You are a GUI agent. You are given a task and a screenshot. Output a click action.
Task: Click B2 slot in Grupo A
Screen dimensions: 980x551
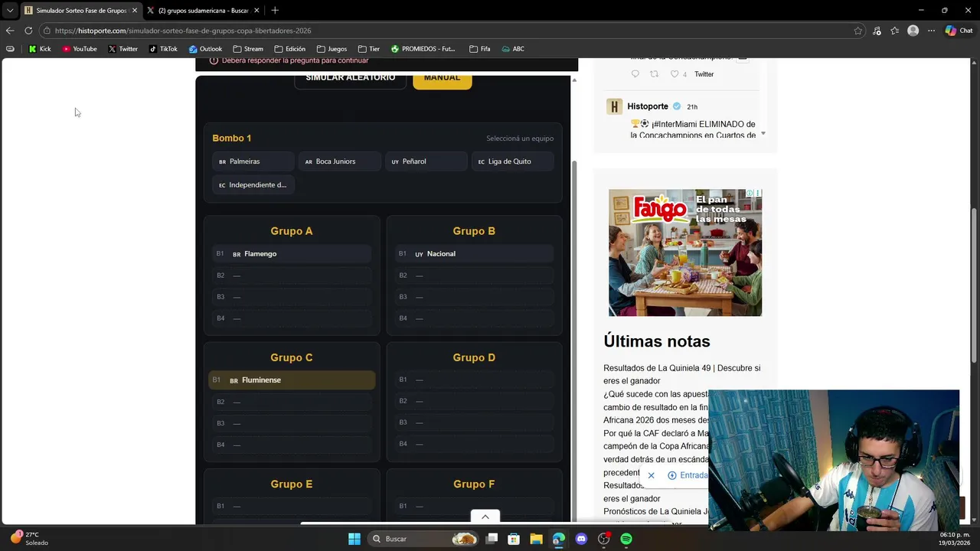pos(292,275)
